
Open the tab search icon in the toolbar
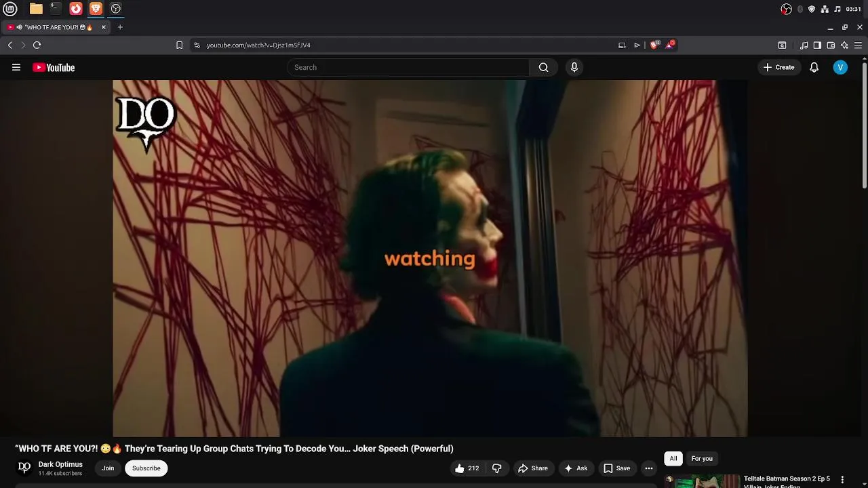(x=782, y=45)
